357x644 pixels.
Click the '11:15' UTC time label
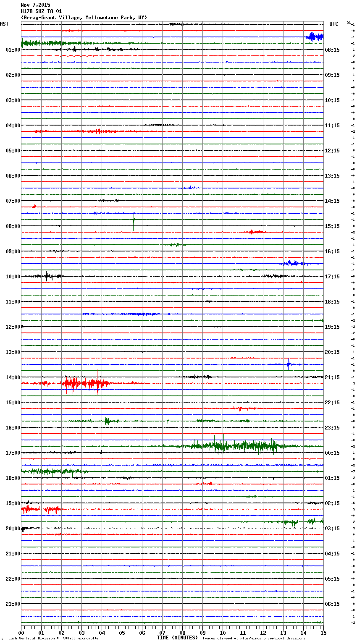[332, 126]
